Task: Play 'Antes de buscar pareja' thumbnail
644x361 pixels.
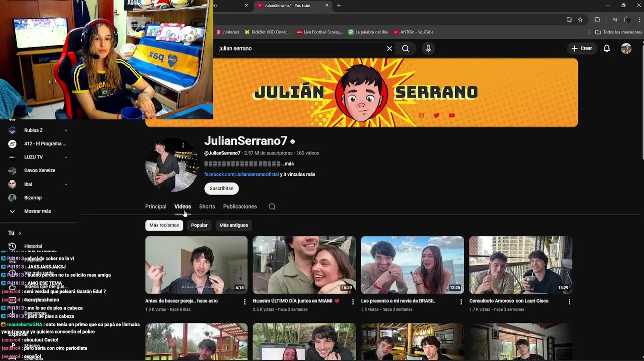Action: point(196,265)
